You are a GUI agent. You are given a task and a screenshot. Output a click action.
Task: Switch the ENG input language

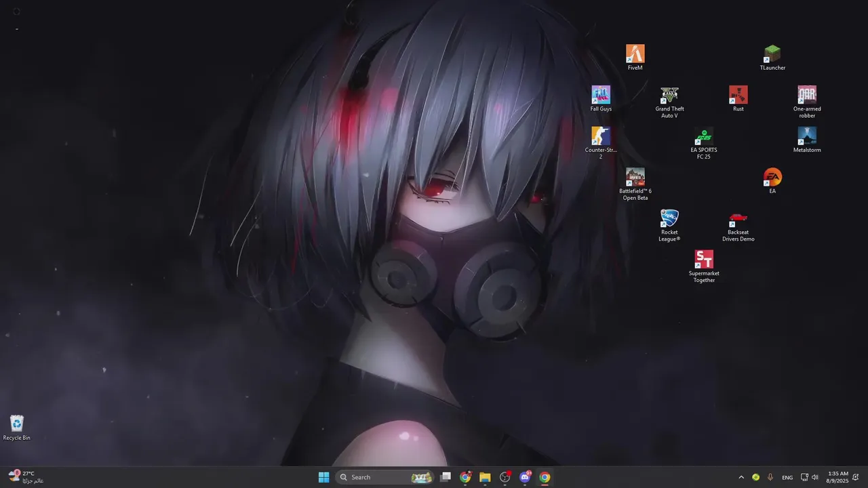[787, 477]
